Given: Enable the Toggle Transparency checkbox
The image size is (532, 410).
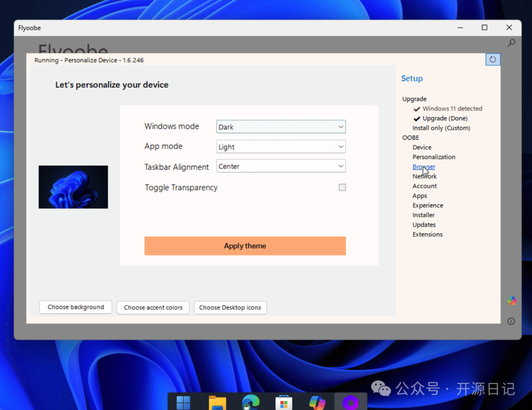Looking at the screenshot, I should coord(342,187).
